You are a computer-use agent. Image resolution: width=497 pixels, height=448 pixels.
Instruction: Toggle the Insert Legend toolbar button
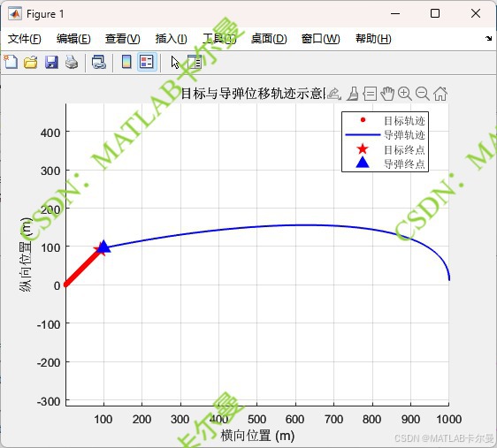147,62
